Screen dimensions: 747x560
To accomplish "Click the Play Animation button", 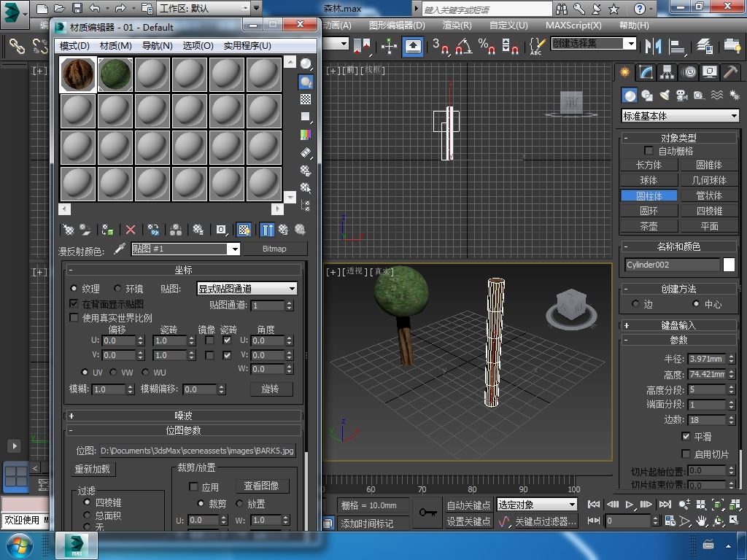I will [630, 505].
